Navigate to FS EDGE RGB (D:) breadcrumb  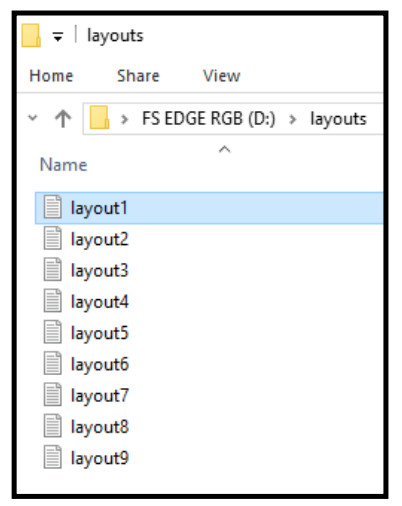coord(209,119)
